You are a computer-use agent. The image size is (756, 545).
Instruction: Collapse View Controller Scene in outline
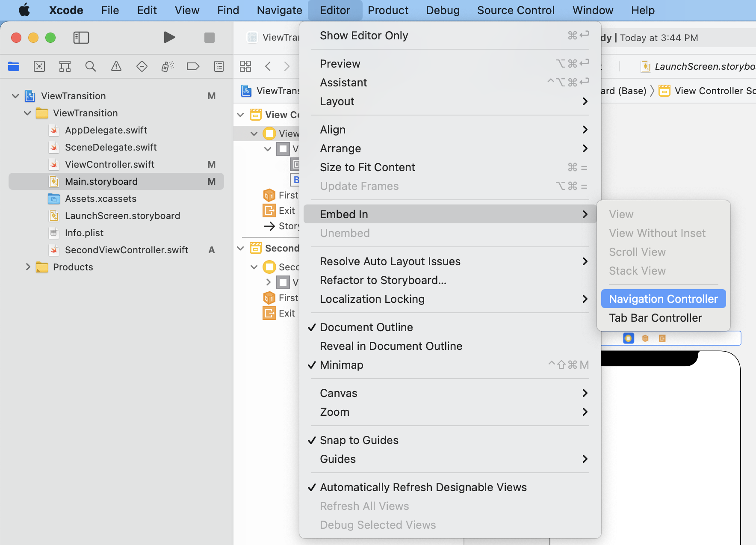click(240, 115)
